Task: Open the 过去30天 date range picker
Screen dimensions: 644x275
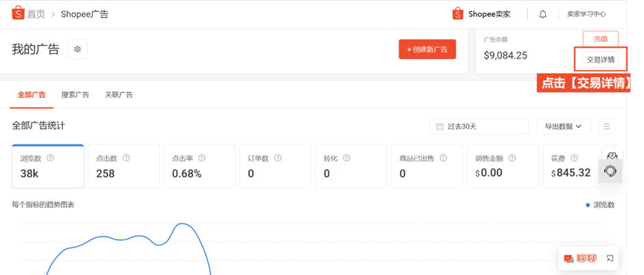Action: point(480,127)
